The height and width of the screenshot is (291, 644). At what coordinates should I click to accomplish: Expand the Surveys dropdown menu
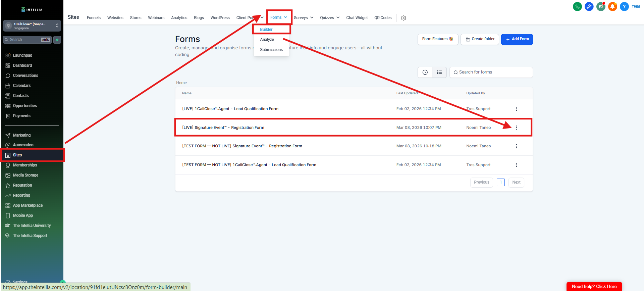[x=304, y=18]
